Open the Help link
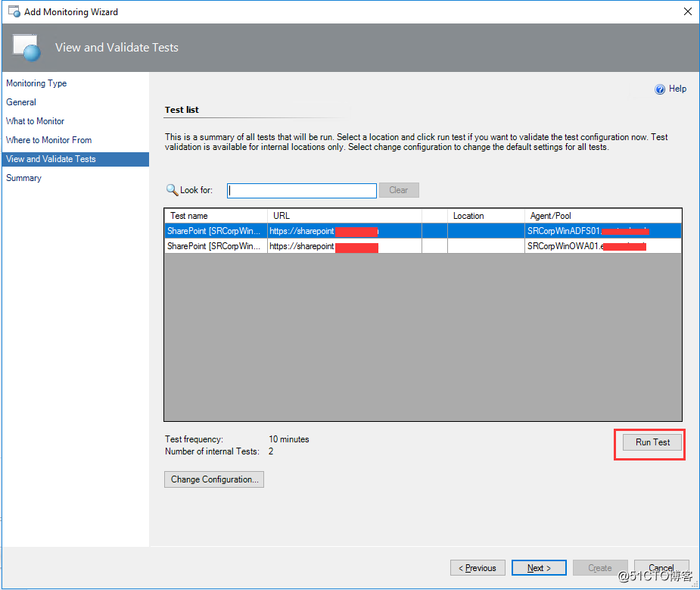Screen dimensions: 700x590 tap(677, 89)
